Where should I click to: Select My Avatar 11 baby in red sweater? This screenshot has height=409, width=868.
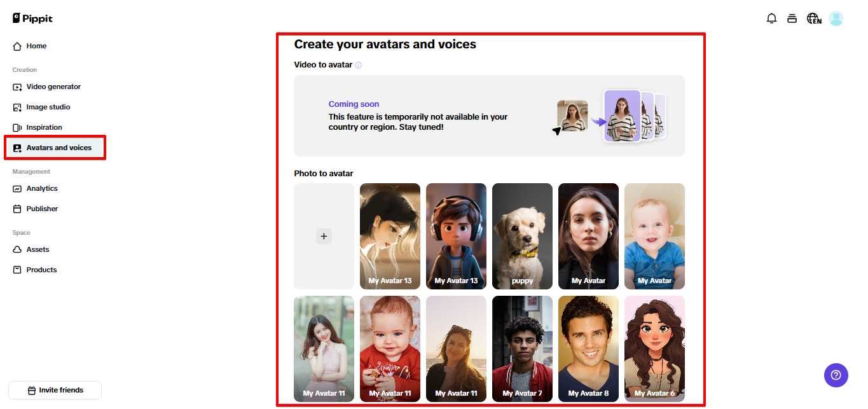[390, 349]
